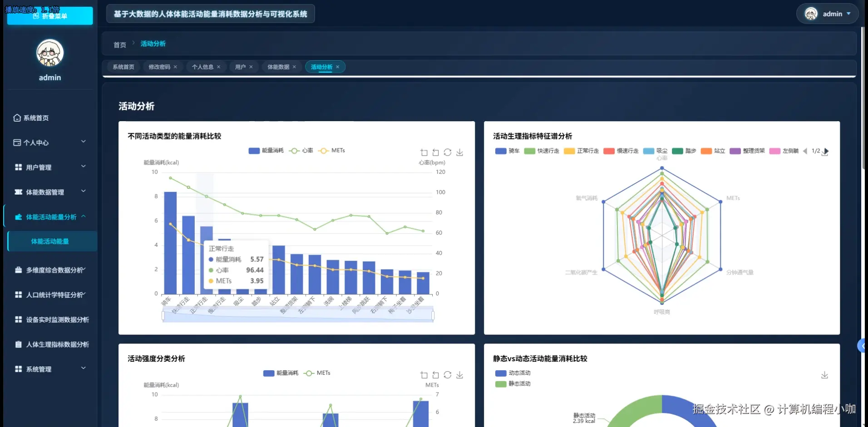Close the 活动分析 tab
This screenshot has height=427, width=868.
(x=337, y=67)
